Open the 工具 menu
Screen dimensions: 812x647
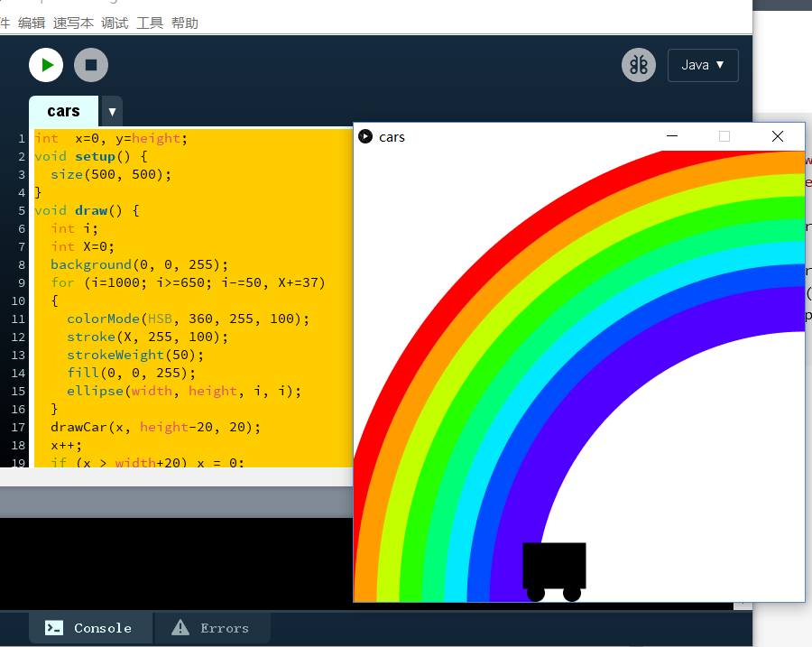point(150,23)
